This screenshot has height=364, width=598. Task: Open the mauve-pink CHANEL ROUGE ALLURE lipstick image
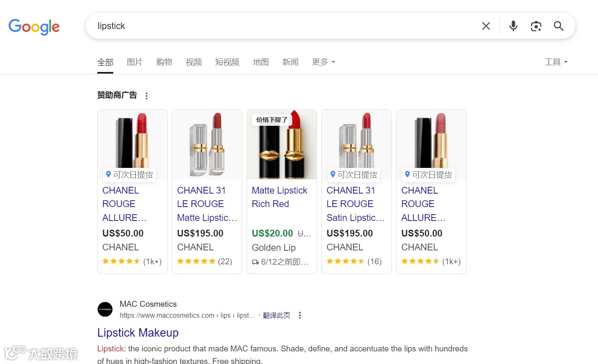coord(431,145)
